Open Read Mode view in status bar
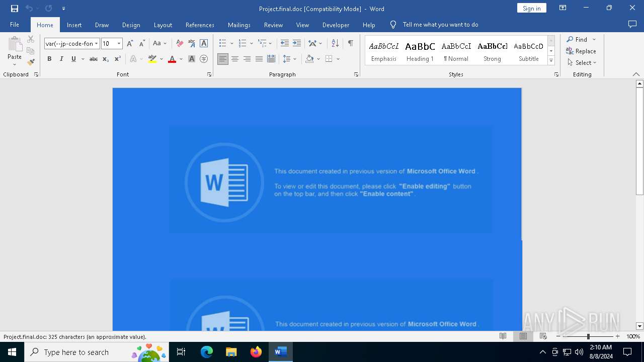644x362 pixels. click(503, 336)
